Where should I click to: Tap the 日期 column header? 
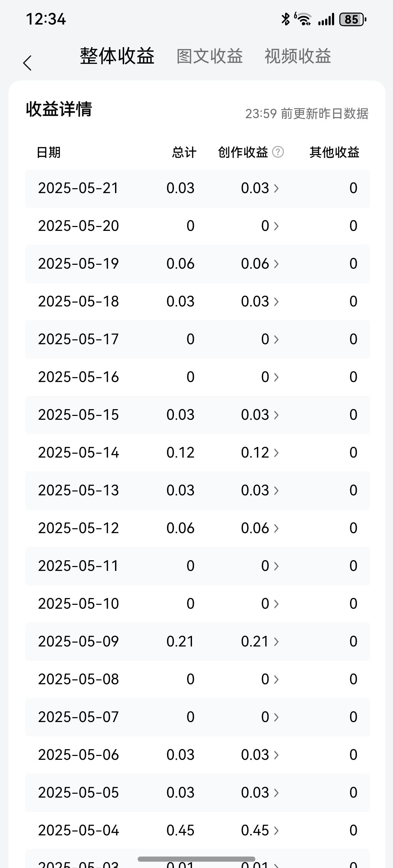(48, 152)
